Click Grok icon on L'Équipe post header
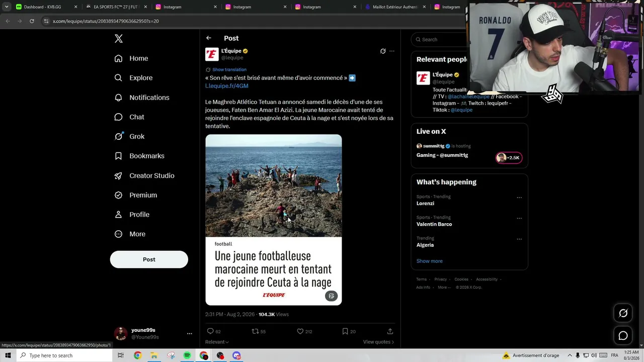Viewport: 644px width, 362px height. [383, 51]
